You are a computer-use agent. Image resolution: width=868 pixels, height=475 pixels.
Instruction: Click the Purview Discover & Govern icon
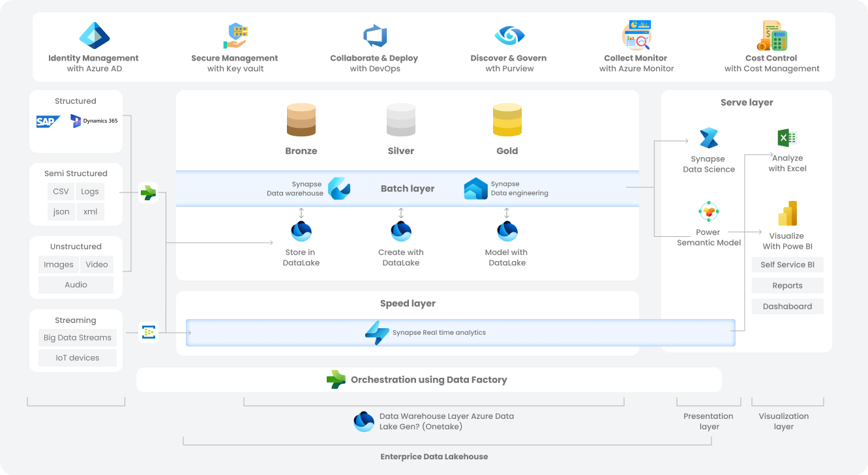(x=509, y=35)
